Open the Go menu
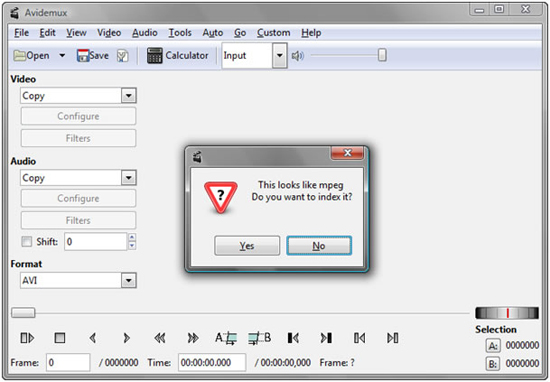The image size is (550, 382). coord(240,33)
